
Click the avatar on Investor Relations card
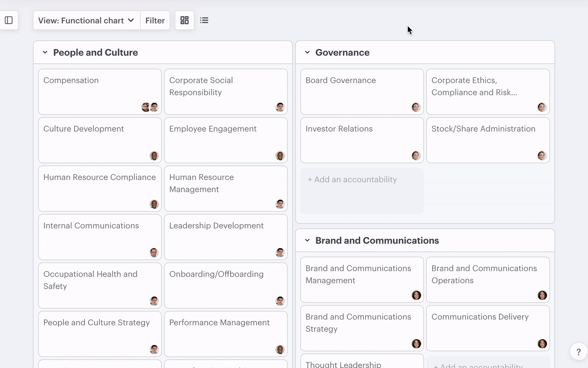point(416,156)
